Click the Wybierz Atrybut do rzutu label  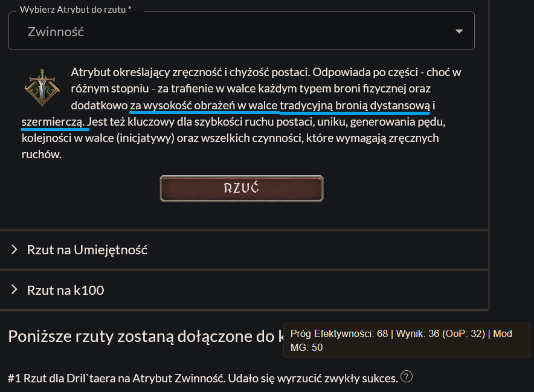click(76, 10)
